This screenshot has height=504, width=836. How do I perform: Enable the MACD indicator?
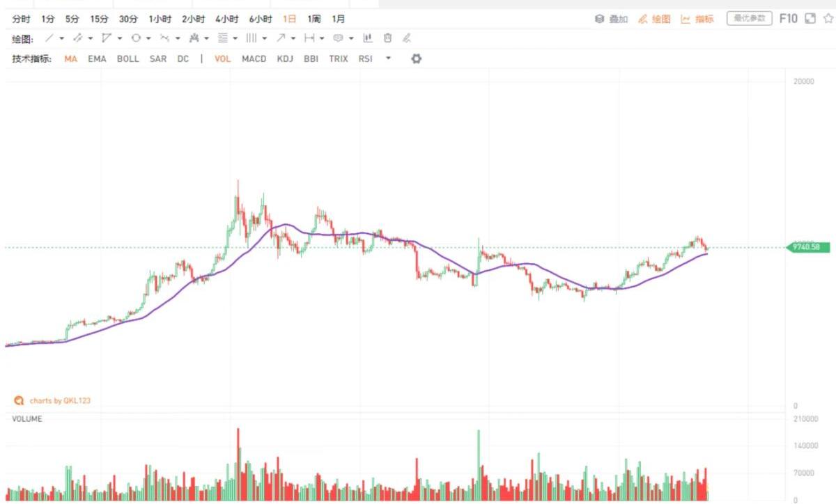[254, 59]
